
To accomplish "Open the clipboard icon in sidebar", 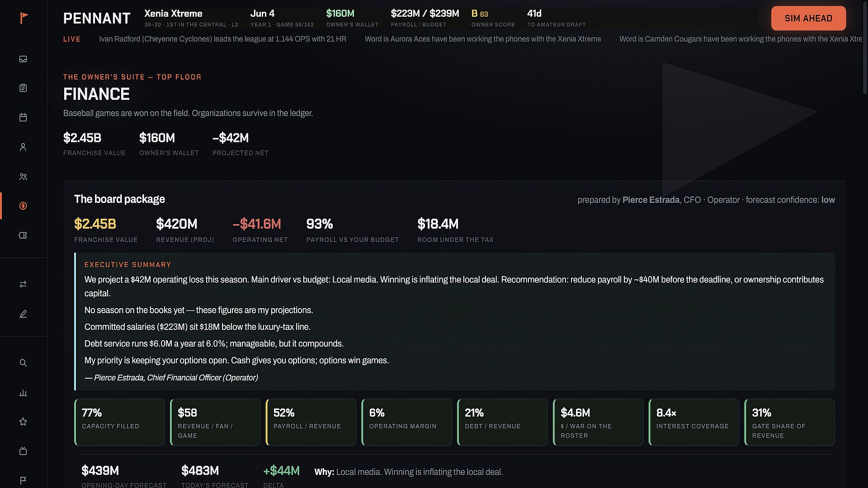I will 23,88.
